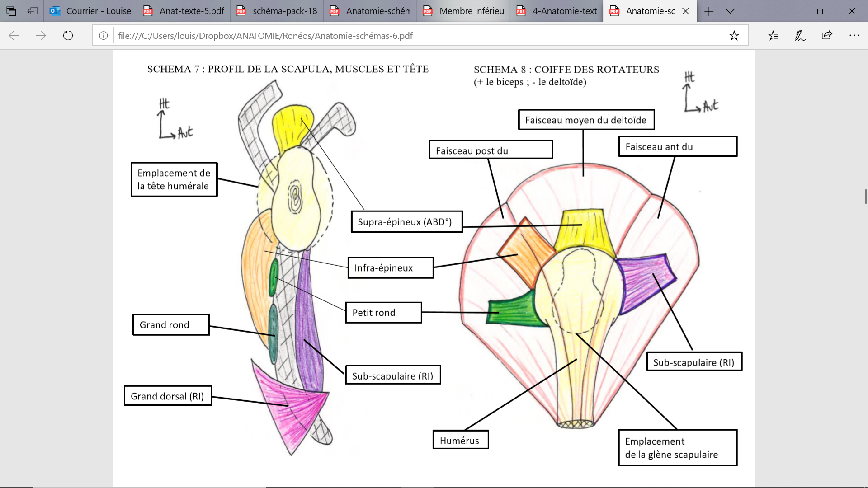
Task: Show the site information icon
Action: (x=104, y=36)
